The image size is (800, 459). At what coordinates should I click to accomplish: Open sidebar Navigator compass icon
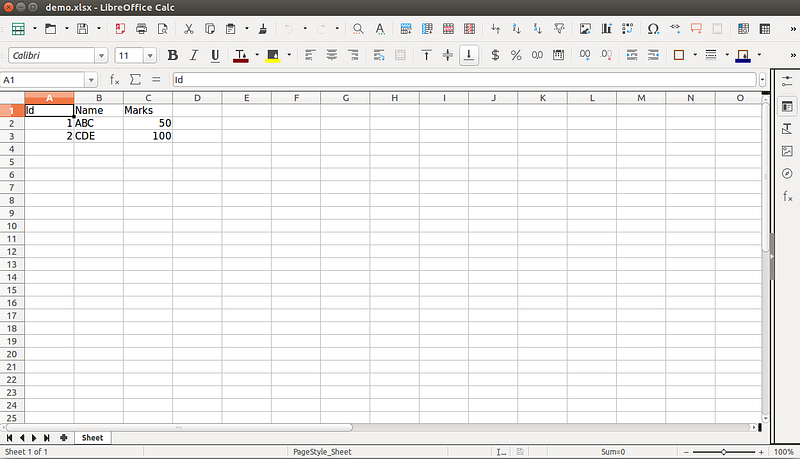(x=787, y=173)
